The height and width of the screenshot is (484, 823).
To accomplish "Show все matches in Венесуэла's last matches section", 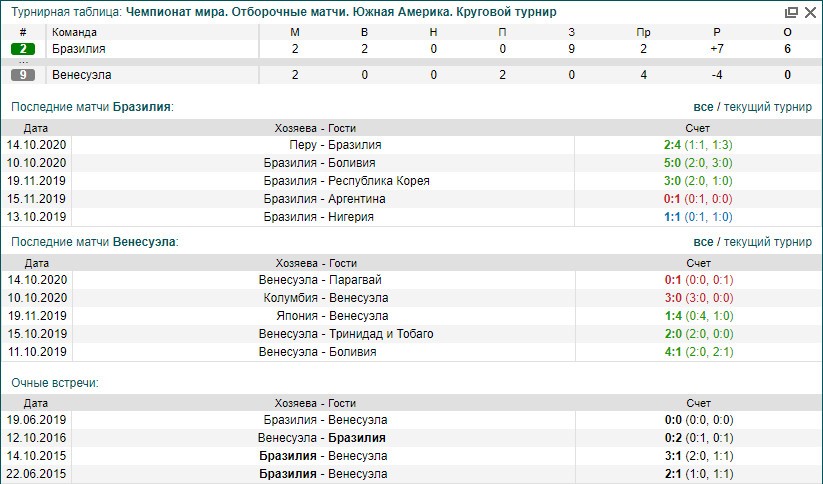I will click(703, 242).
